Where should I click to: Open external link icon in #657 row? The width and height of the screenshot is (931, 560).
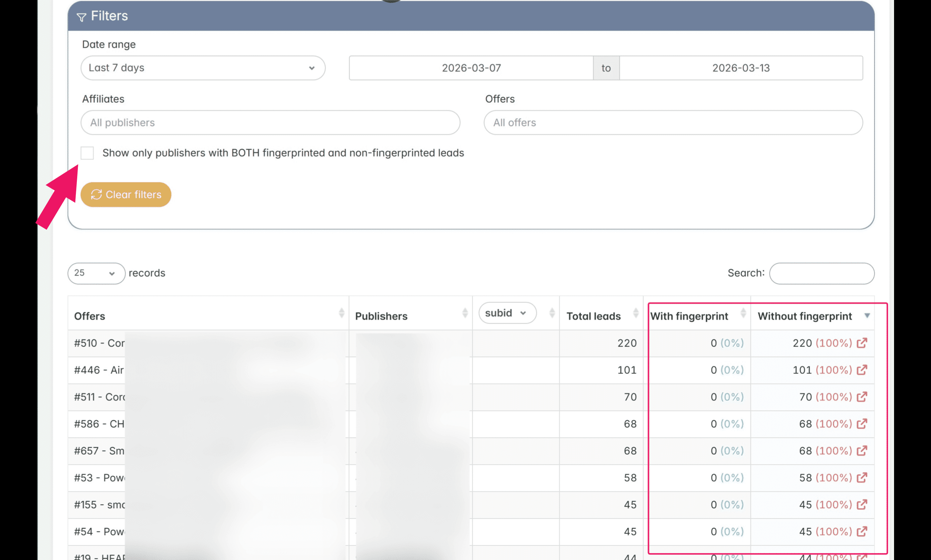(x=862, y=451)
